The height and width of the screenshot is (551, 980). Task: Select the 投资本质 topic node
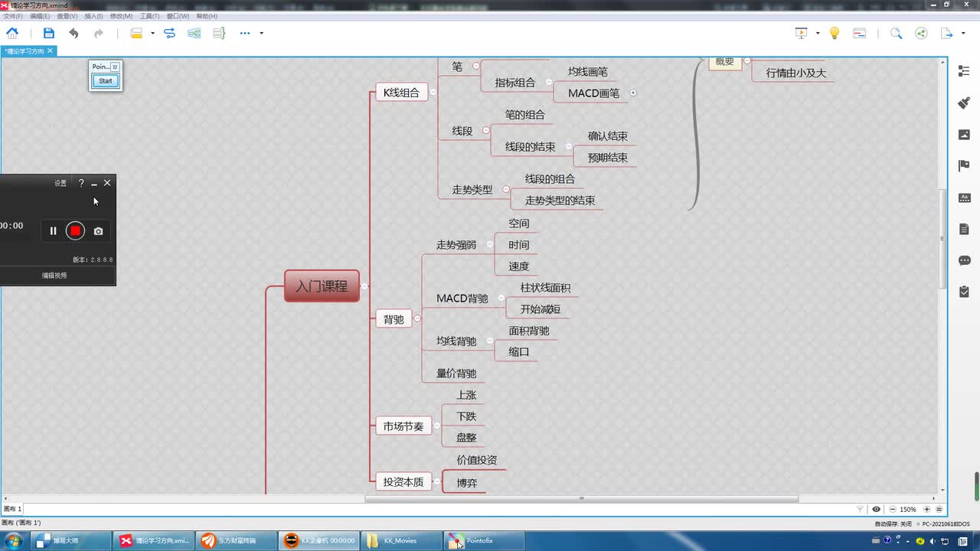403,482
